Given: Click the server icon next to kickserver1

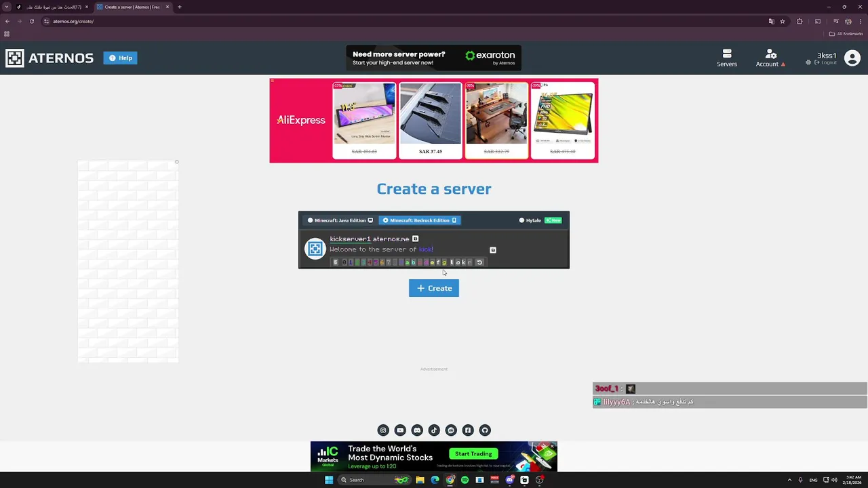Looking at the screenshot, I should [x=315, y=249].
